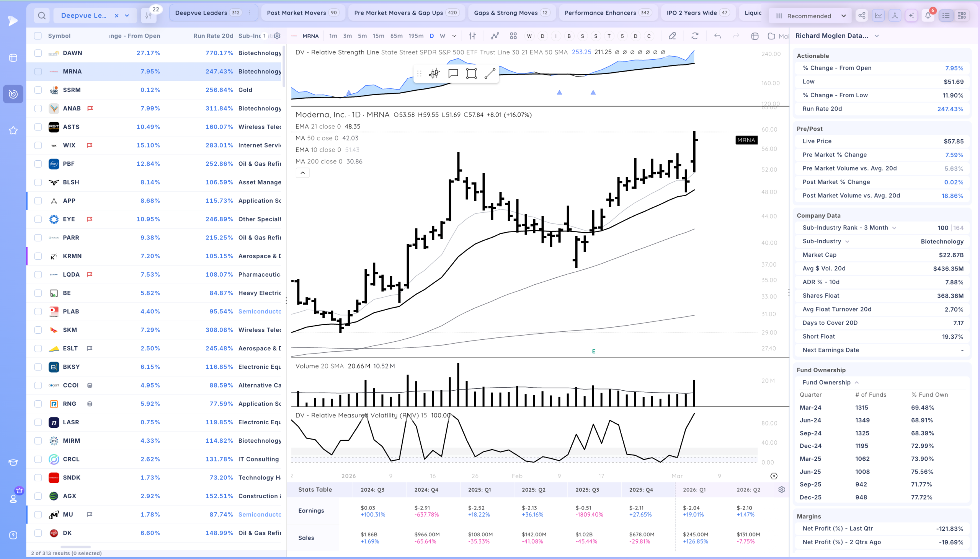The height and width of the screenshot is (559, 980).
Task: Switch to Post Market Movers tab
Action: tap(302, 13)
